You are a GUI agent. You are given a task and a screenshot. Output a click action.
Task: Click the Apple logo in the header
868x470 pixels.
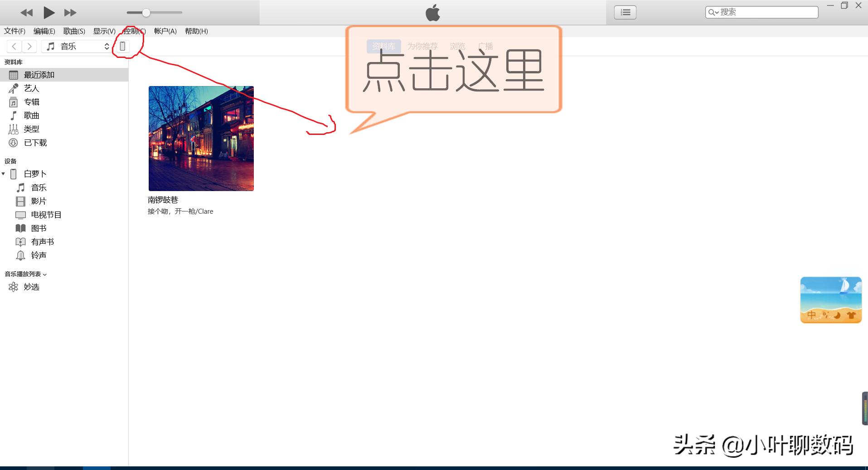[x=433, y=13]
